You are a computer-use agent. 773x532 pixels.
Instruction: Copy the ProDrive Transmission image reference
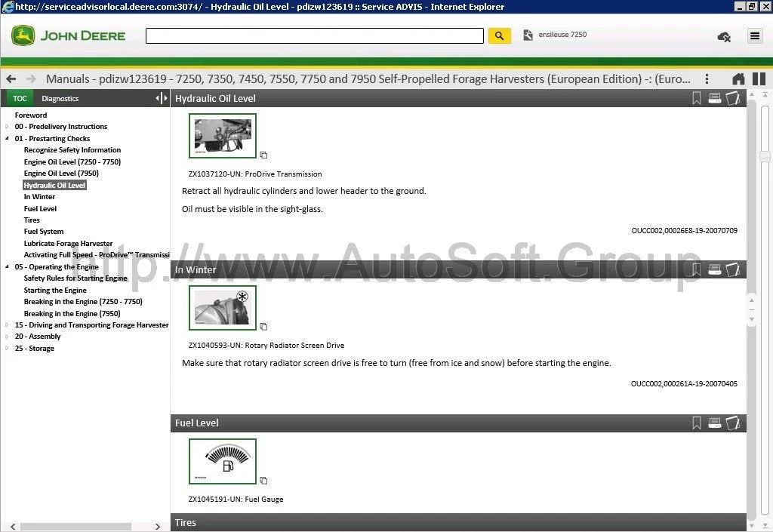pos(263,155)
